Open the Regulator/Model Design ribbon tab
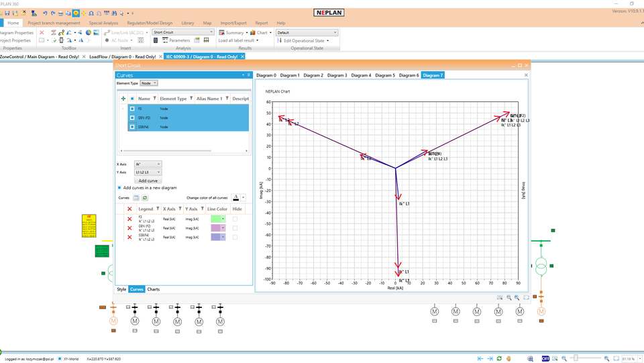The image size is (644, 363). (x=150, y=23)
